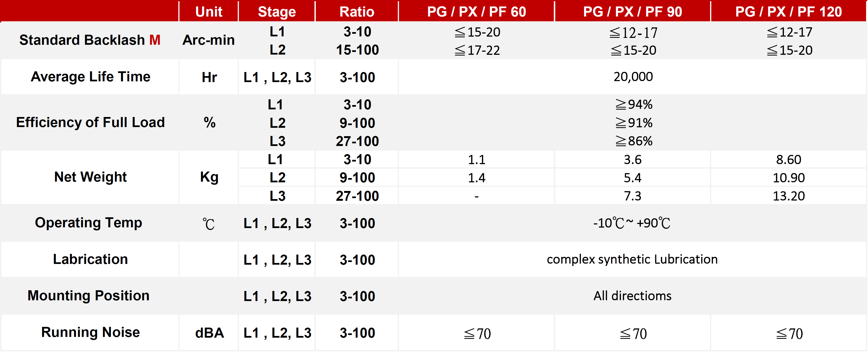Click the Labrication row label
The image size is (868, 352).
pyautogui.click(x=90, y=259)
